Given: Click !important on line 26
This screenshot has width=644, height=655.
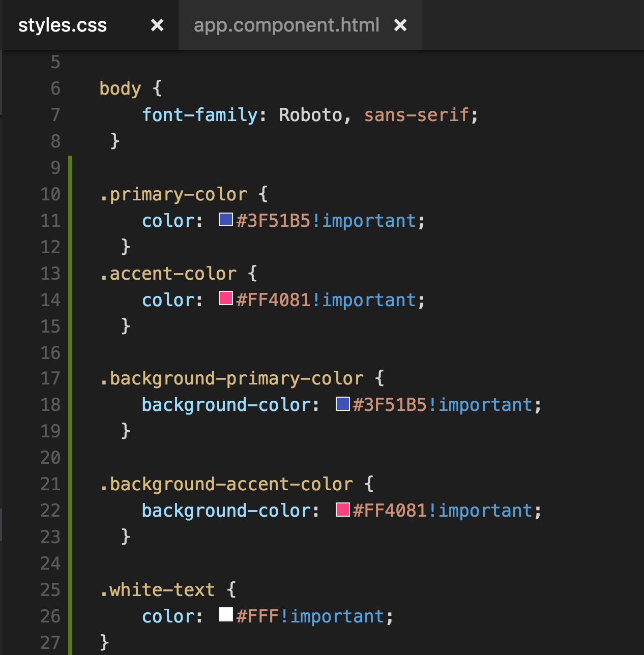Looking at the screenshot, I should (332, 616).
